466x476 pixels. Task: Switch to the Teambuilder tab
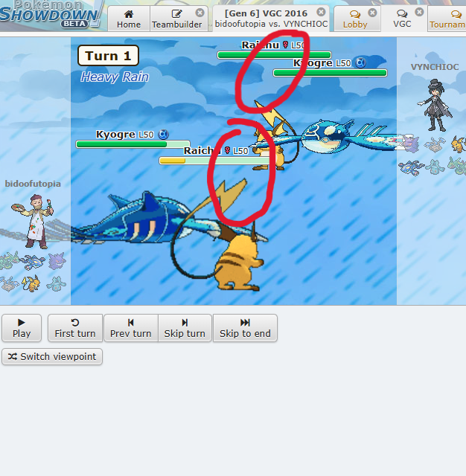click(177, 19)
